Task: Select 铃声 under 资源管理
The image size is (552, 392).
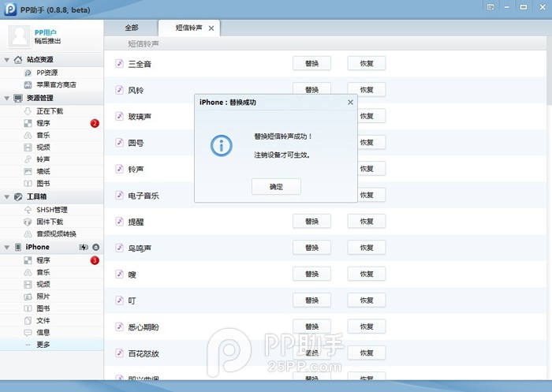Action: point(43,159)
